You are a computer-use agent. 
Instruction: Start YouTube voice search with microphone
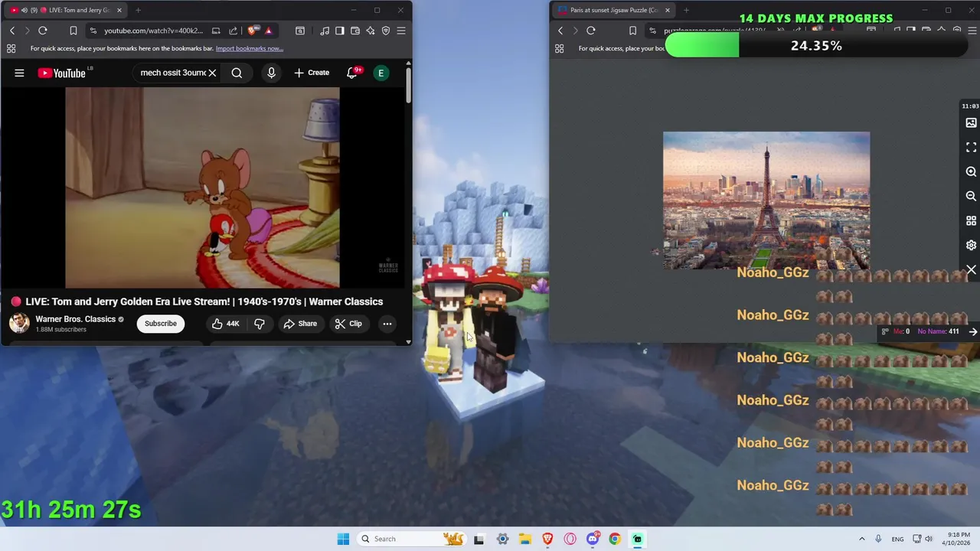tap(271, 73)
